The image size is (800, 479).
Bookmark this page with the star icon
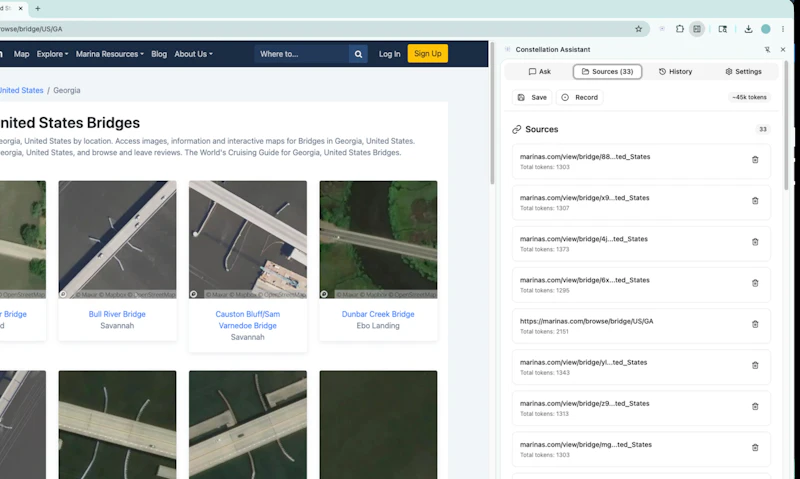point(638,29)
